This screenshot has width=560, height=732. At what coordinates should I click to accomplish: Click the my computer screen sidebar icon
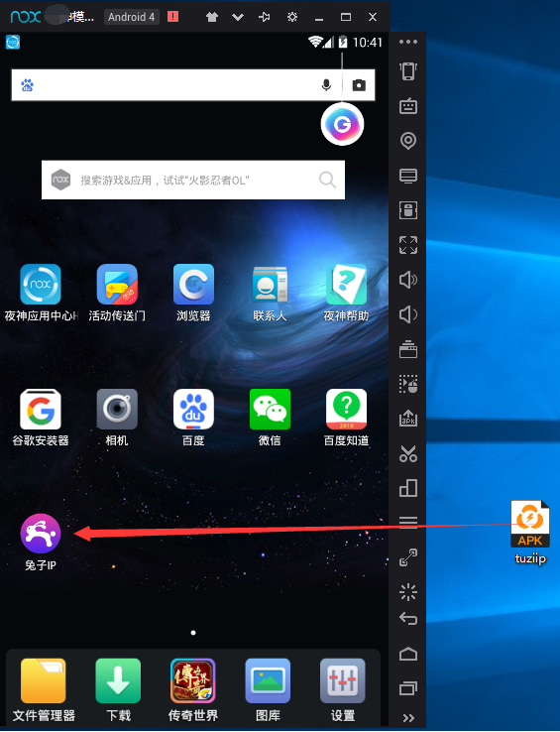(408, 176)
